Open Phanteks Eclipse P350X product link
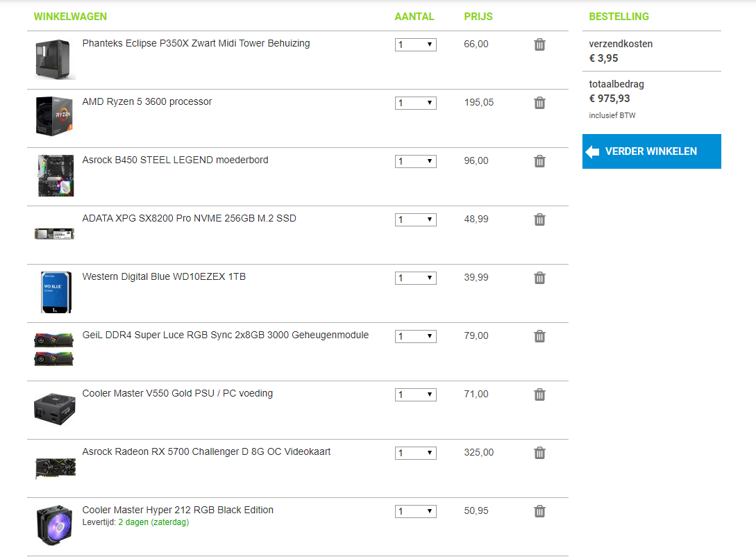Screen dimensions: 756x557 point(196,43)
